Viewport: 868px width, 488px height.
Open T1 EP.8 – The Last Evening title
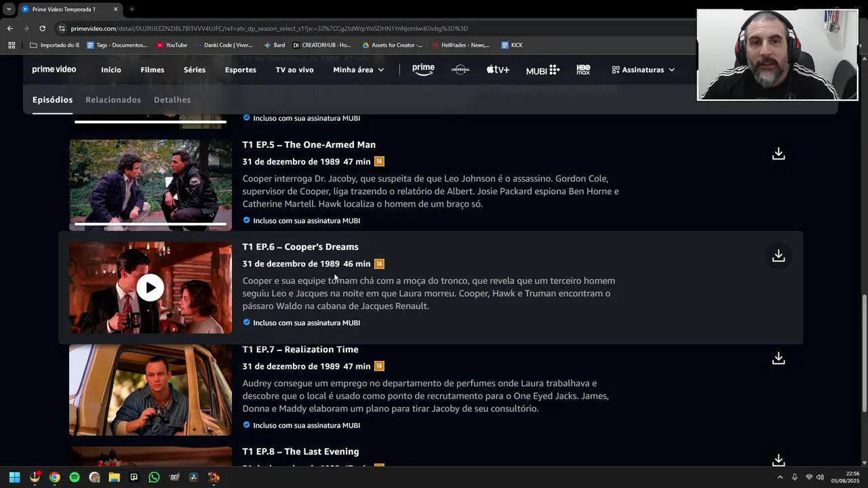301,451
